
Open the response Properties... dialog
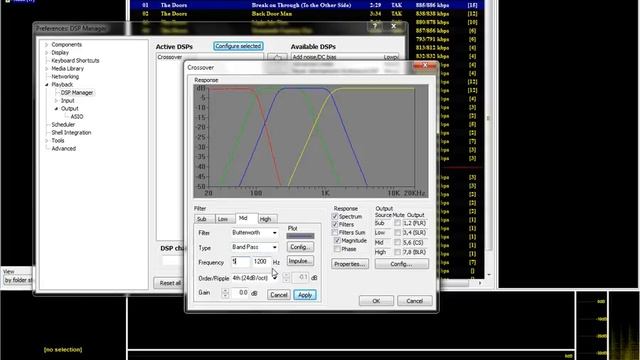point(350,264)
